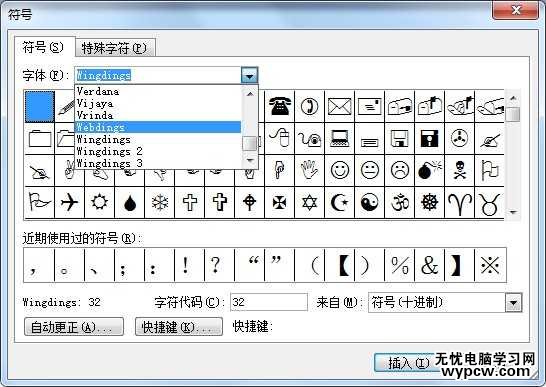Viewport: 546px width, 387px height.
Task: Choose the neutral face symbol
Action: point(369,170)
